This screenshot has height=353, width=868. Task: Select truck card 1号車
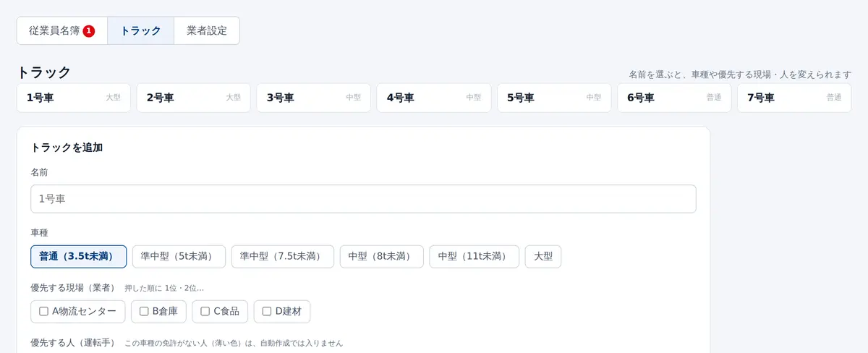pyautogui.click(x=74, y=98)
